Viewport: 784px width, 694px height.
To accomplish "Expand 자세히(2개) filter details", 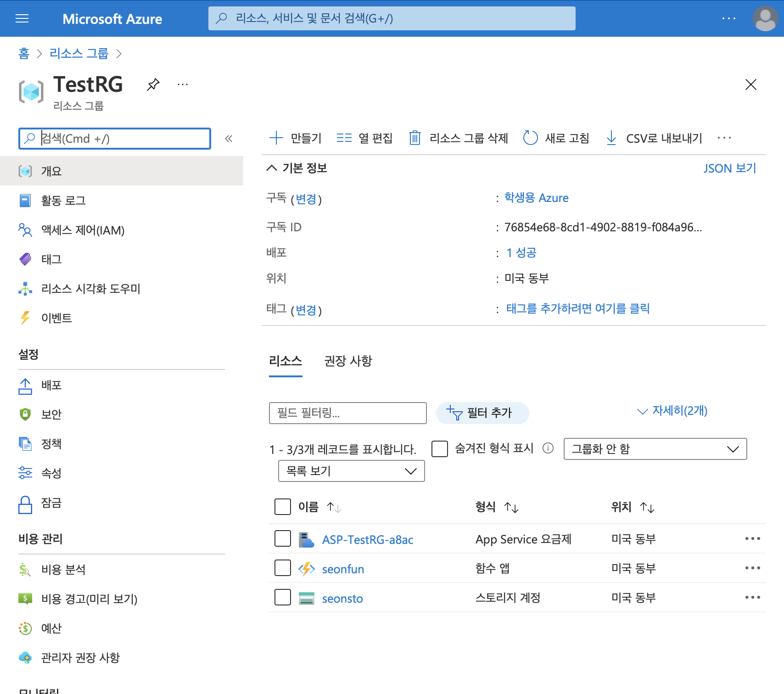I will (672, 411).
